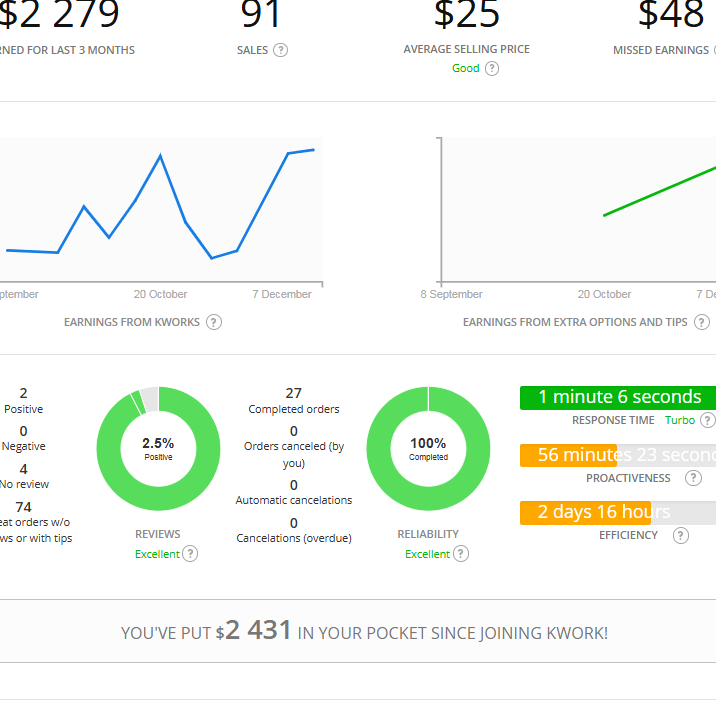The width and height of the screenshot is (716, 716).
Task: Click the green Good label under average price
Action: coord(465,69)
